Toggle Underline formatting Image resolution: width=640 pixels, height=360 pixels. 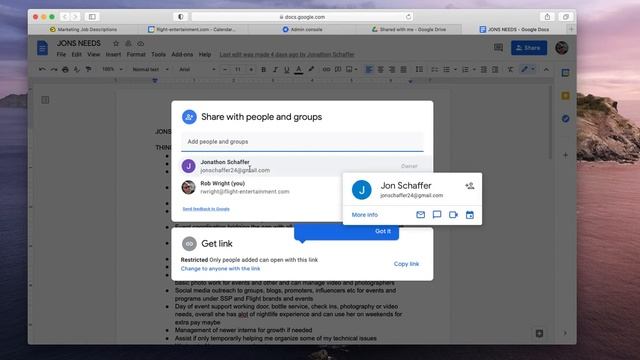tap(287, 69)
